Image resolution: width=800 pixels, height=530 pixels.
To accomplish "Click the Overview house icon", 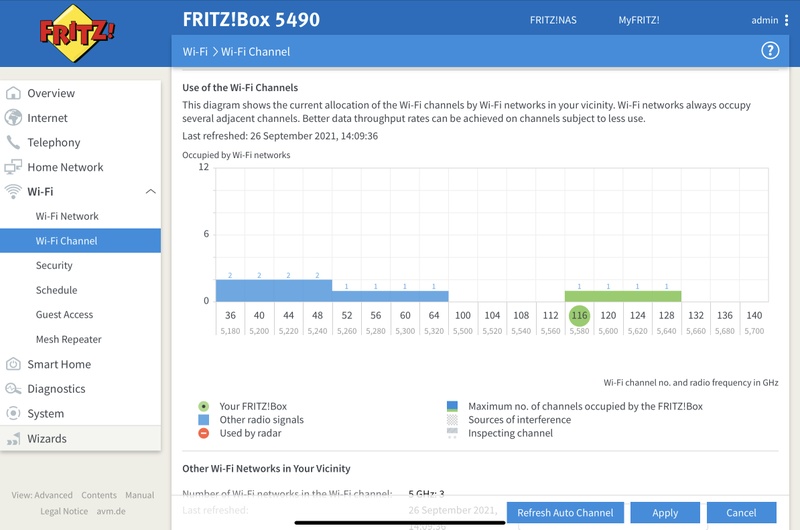I will point(13,93).
